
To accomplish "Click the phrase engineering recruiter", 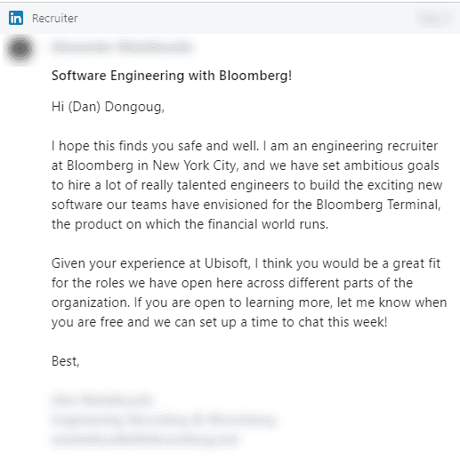I will point(375,146).
